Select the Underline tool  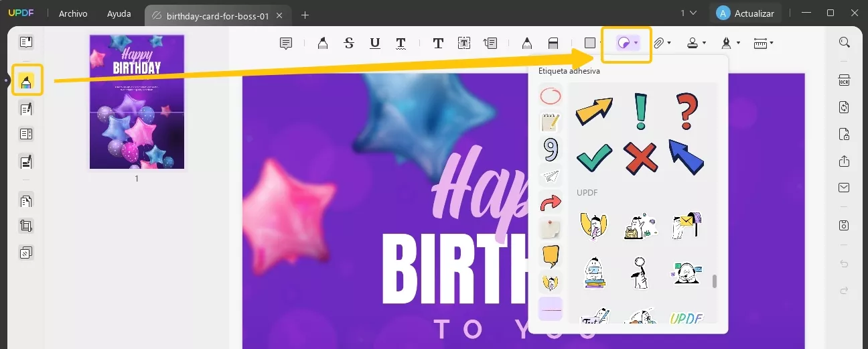375,44
